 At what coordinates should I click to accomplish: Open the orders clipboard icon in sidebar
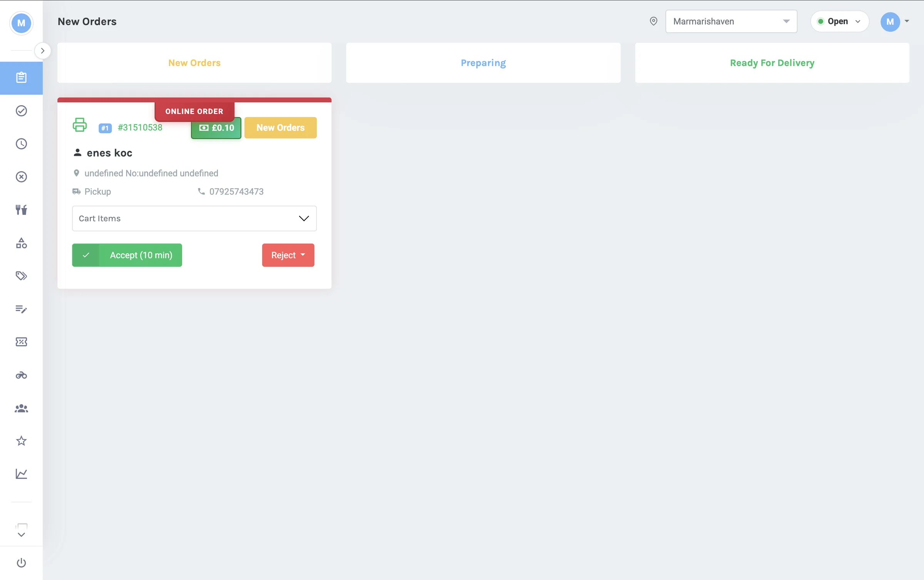21,78
